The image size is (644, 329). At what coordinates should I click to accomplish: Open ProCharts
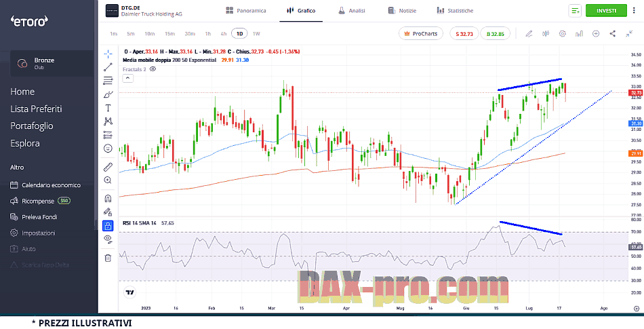pyautogui.click(x=421, y=34)
